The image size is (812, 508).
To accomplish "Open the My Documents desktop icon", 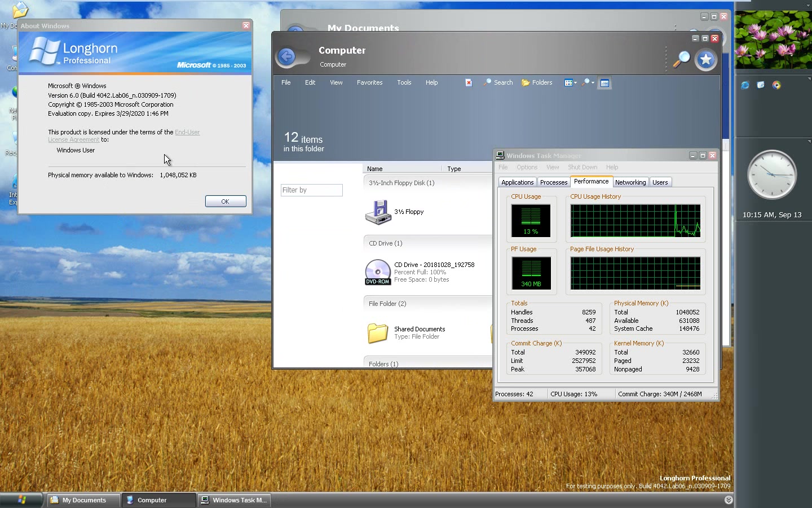I will pyautogui.click(x=19, y=10).
